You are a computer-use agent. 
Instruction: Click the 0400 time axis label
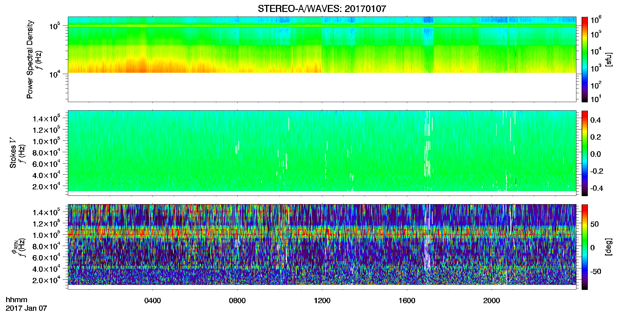[152, 301]
